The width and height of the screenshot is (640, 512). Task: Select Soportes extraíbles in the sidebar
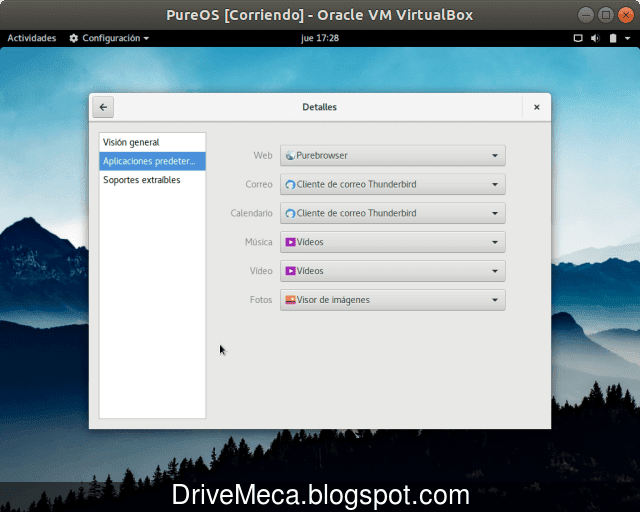coord(152,180)
